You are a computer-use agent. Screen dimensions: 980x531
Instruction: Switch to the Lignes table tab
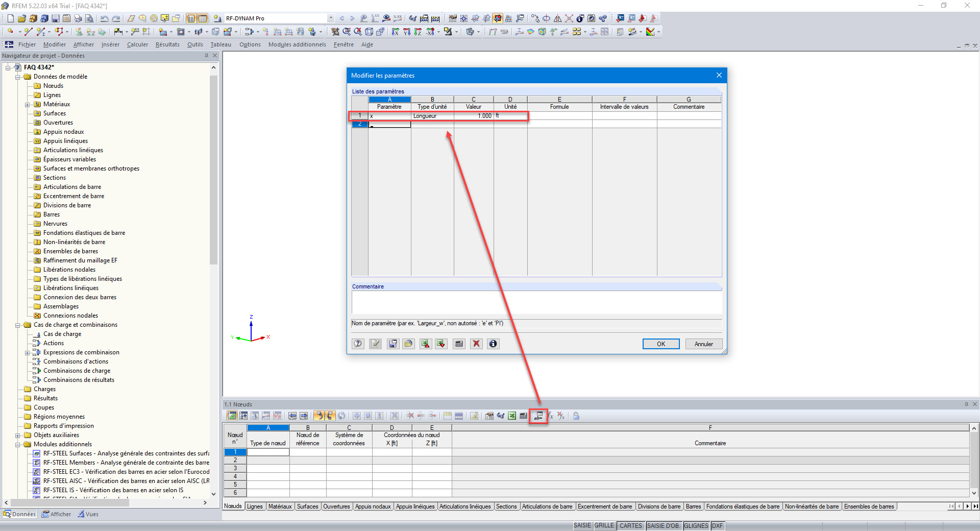pyautogui.click(x=255, y=506)
